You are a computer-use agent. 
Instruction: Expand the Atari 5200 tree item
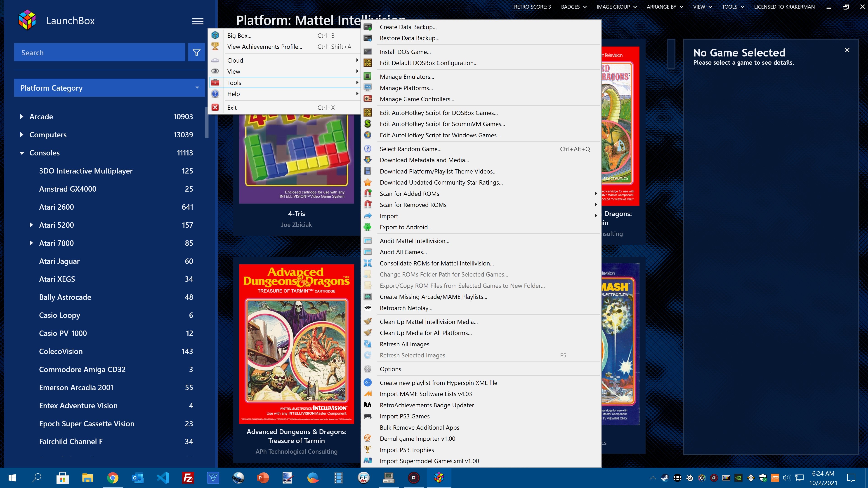click(x=31, y=225)
